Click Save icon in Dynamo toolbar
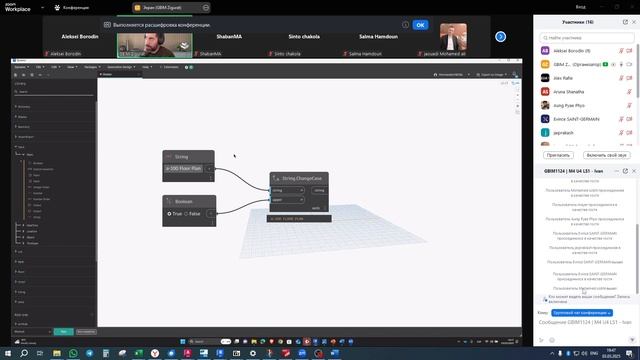The image size is (640, 360). 32,75
